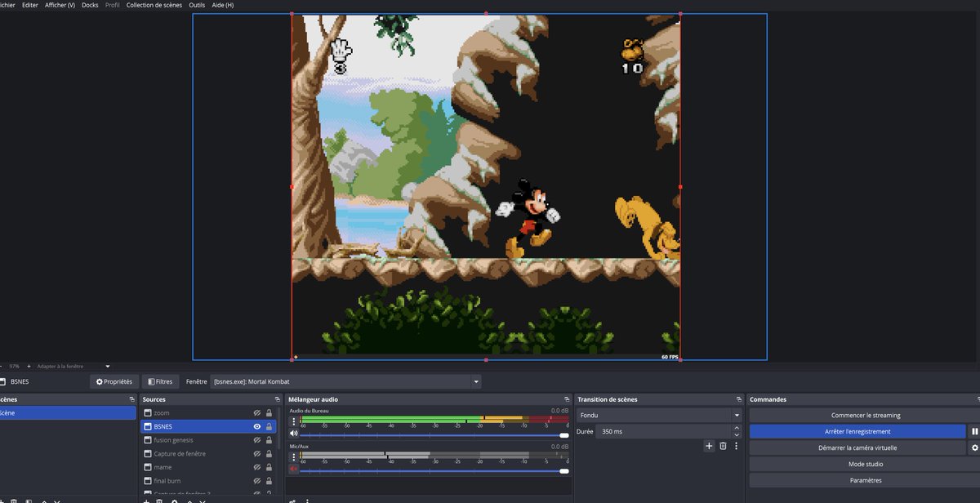Viewport: 980px width, 503px height.
Task: Open the Fenêtre window selection dropdown
Action: (346, 381)
